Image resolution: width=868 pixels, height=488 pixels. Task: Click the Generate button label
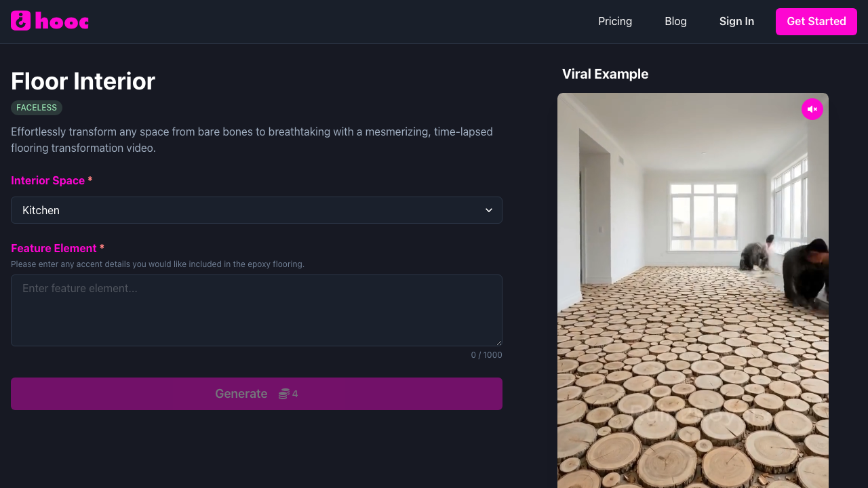click(241, 394)
